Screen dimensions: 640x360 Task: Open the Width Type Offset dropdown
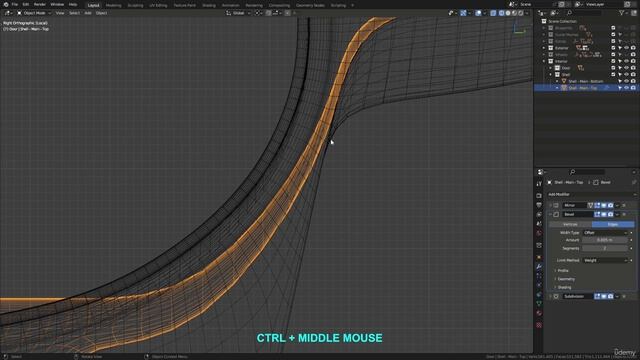pos(605,233)
